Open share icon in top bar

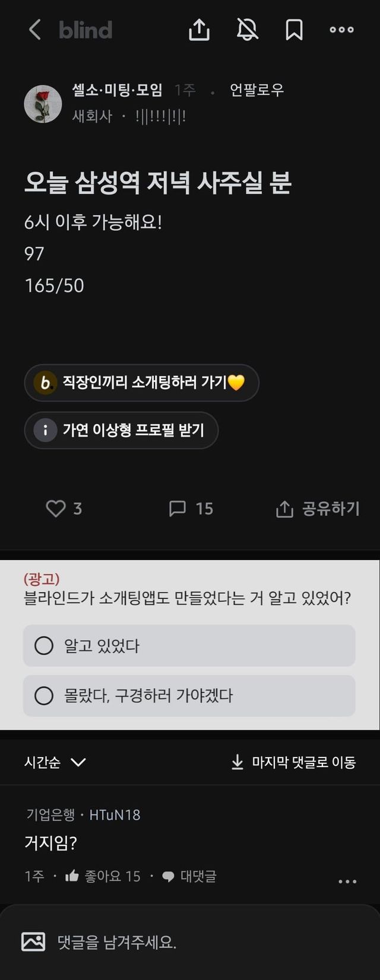(x=199, y=30)
